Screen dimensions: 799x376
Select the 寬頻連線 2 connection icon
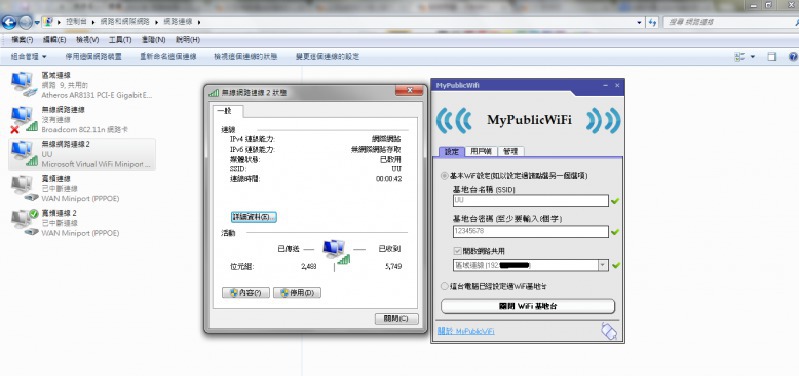pos(24,223)
